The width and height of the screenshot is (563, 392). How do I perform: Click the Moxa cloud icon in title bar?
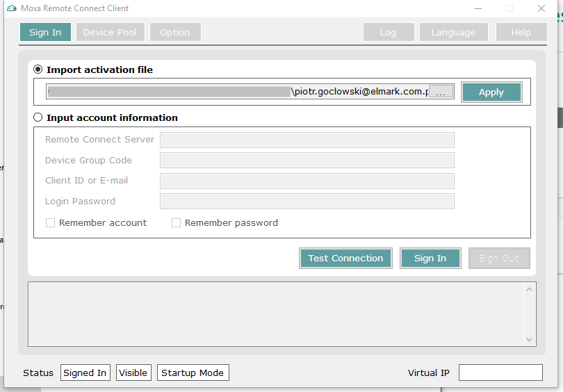pos(12,8)
